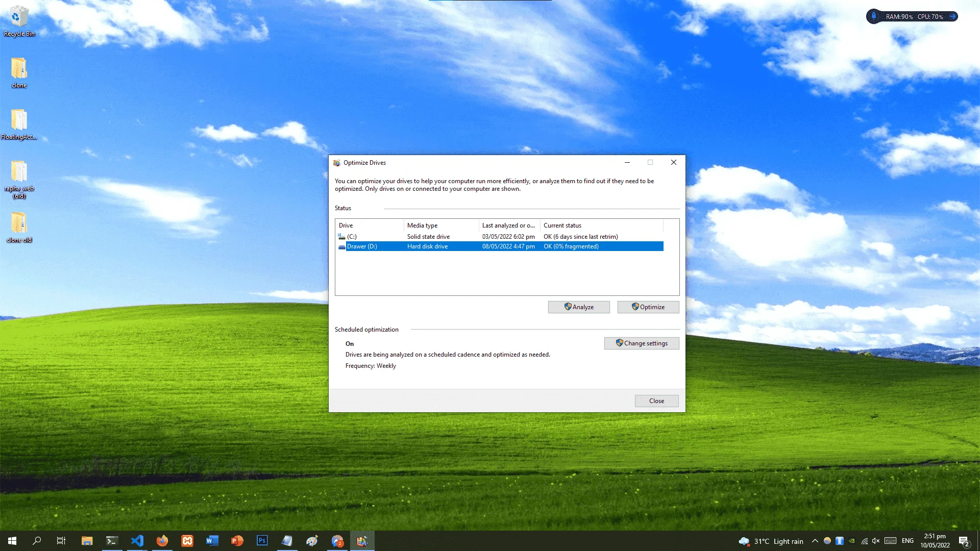The height and width of the screenshot is (551, 980).
Task: Click the Optimize button
Action: (x=648, y=307)
